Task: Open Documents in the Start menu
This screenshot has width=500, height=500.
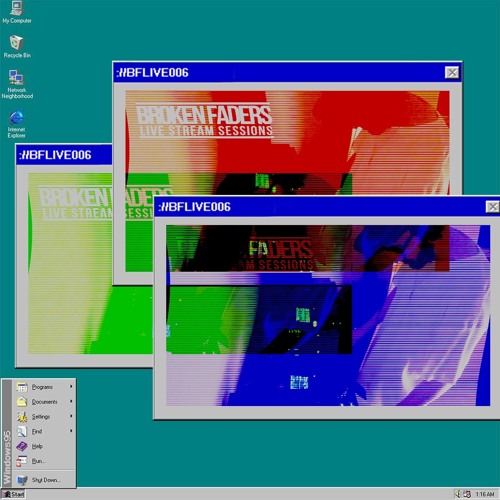Action: click(44, 402)
